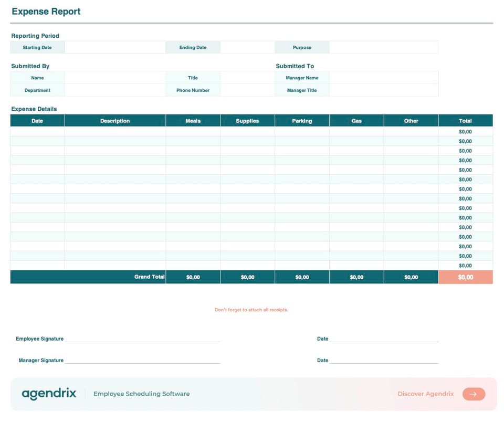This screenshot has width=504, height=422.
Task: Select the Other grand total cell
Action: coord(411,277)
